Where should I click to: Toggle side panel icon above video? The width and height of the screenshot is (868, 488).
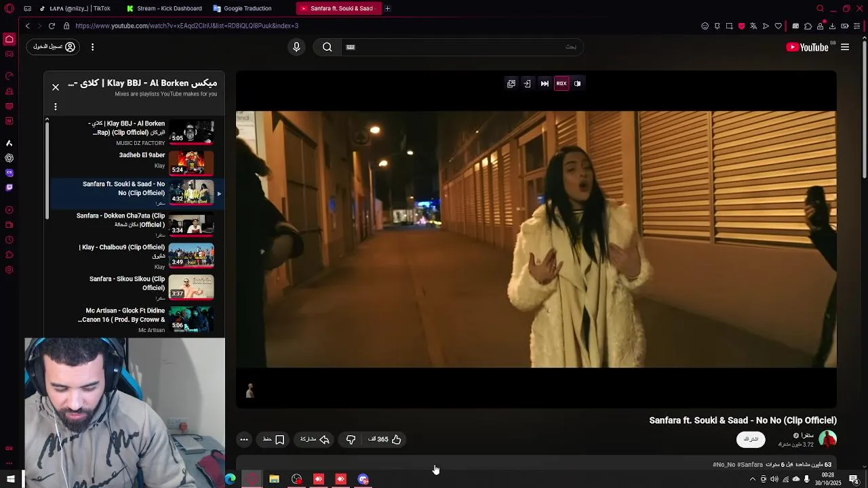(577, 83)
